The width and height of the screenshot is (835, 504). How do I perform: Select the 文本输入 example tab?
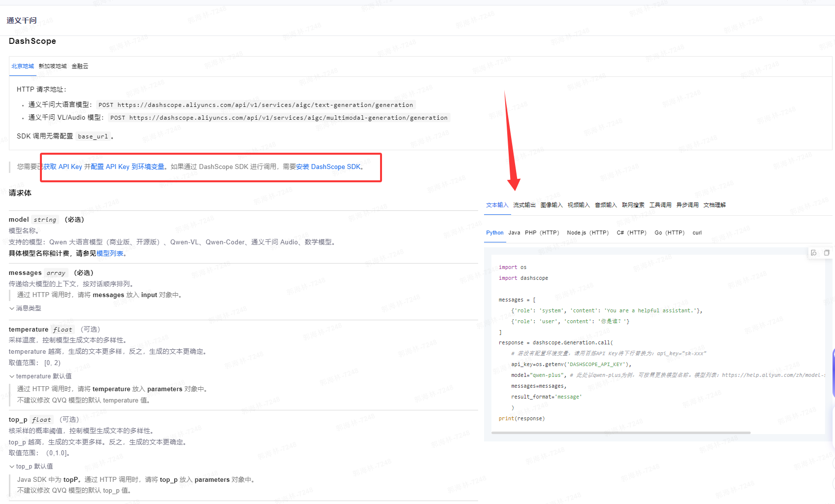pyautogui.click(x=497, y=205)
